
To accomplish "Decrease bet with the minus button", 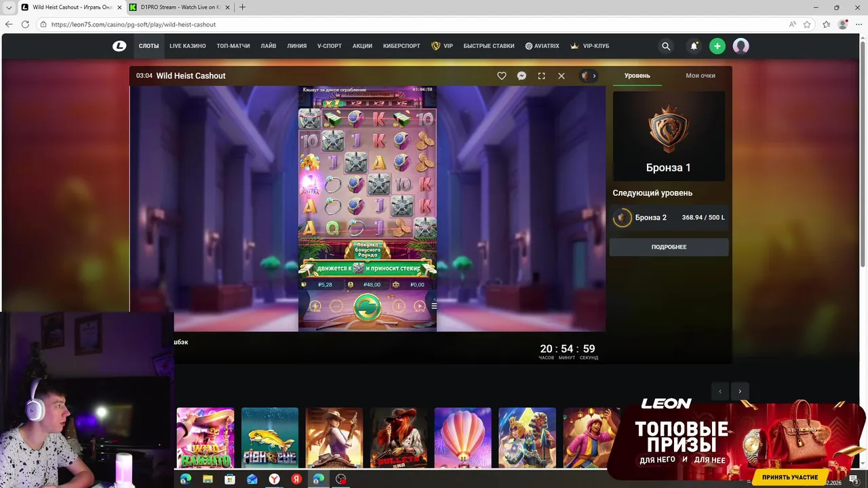I will tap(336, 306).
